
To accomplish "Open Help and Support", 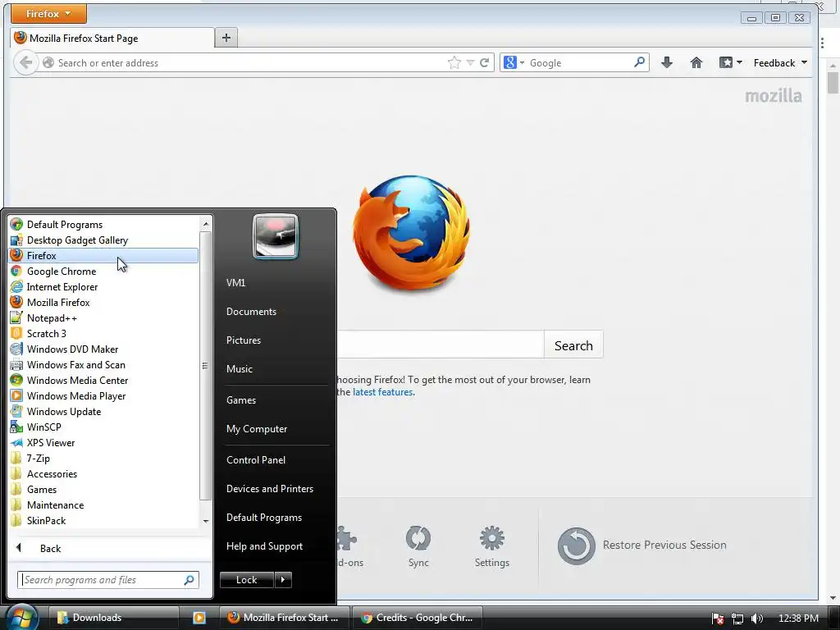I will (x=264, y=546).
